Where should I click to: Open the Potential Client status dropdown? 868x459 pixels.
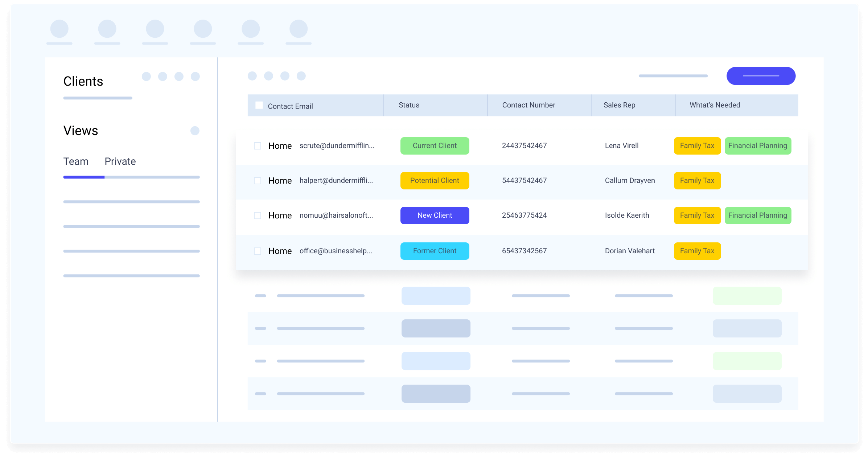pyautogui.click(x=435, y=181)
